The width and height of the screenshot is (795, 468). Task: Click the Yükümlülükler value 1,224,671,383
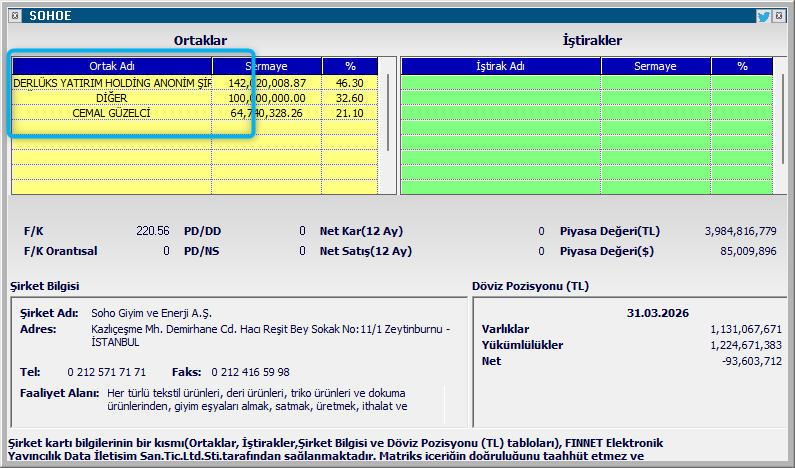pyautogui.click(x=746, y=345)
